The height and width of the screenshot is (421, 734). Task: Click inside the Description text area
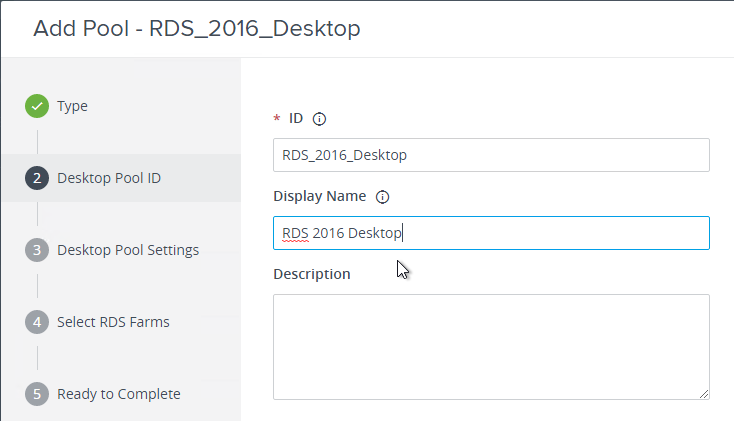pyautogui.click(x=492, y=347)
